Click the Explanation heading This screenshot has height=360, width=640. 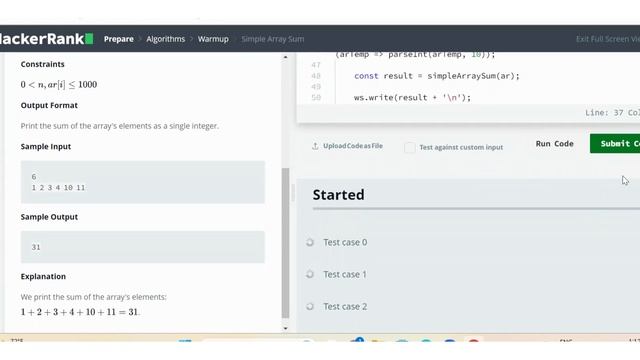[x=43, y=276]
